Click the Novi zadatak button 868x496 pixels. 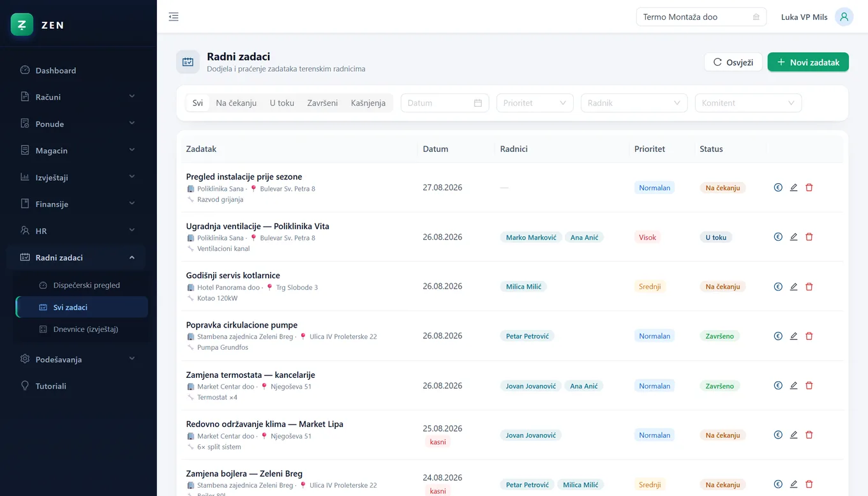tap(808, 62)
